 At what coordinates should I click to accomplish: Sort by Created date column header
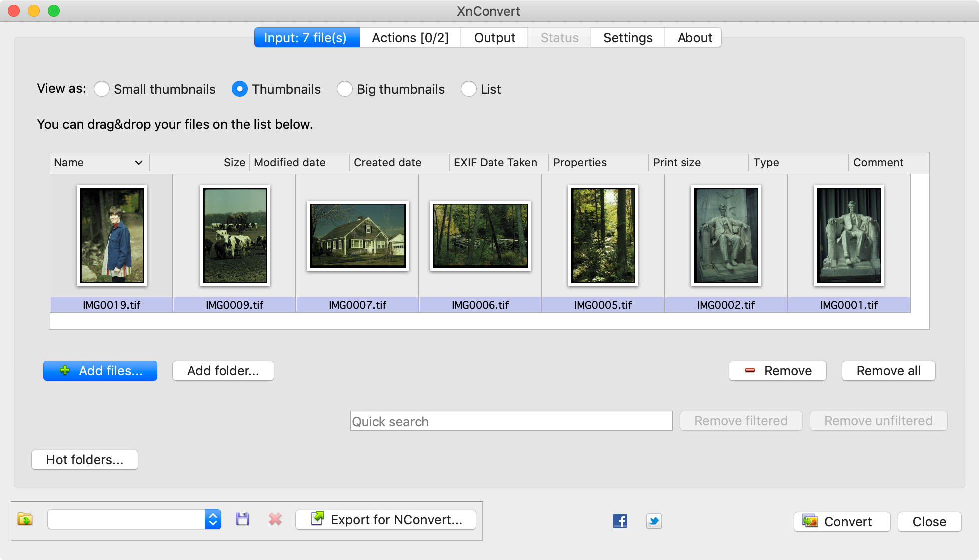pyautogui.click(x=399, y=163)
